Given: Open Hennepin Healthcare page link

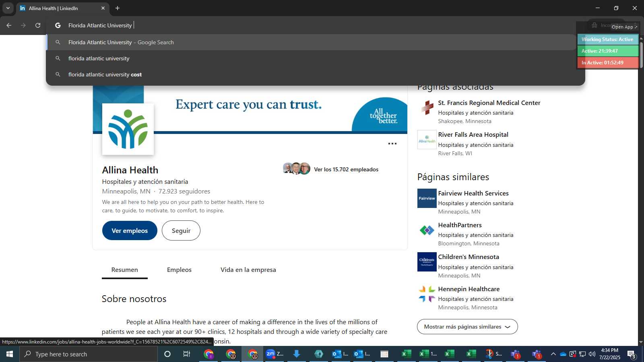Looking at the screenshot, I should pyautogui.click(x=469, y=289).
